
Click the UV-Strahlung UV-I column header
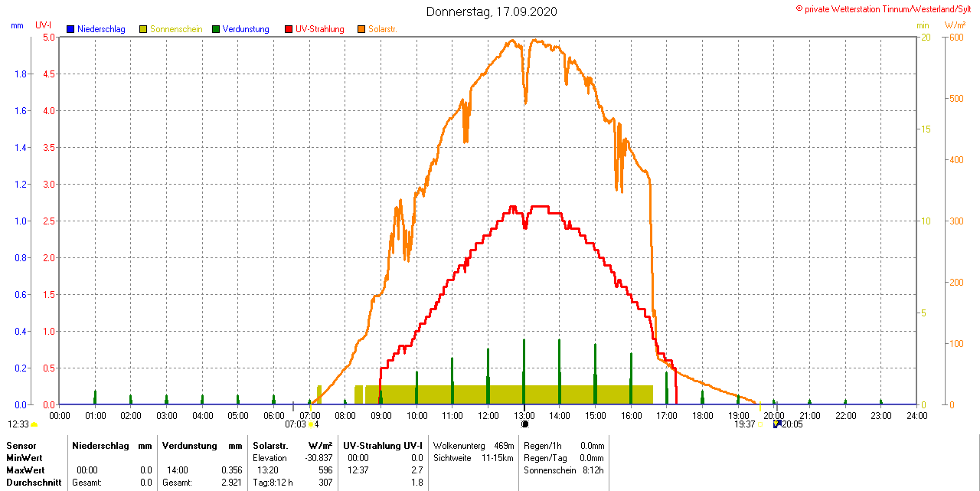point(383,445)
